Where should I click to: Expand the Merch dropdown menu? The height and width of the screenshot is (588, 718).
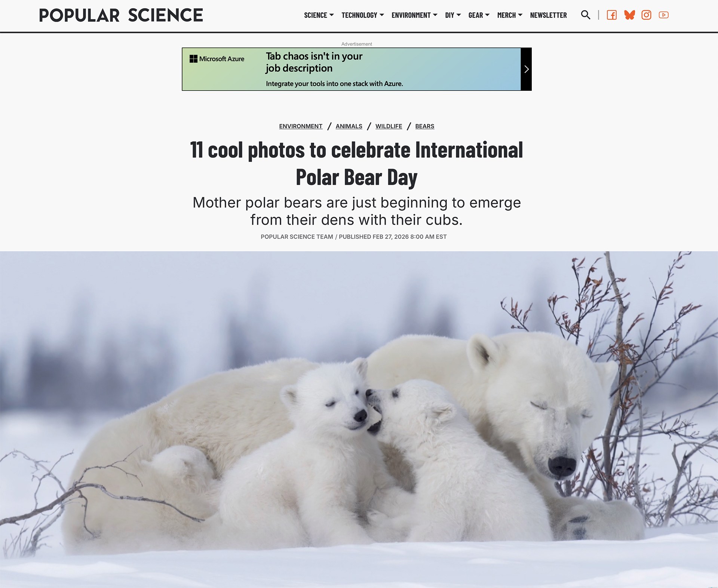click(x=510, y=15)
